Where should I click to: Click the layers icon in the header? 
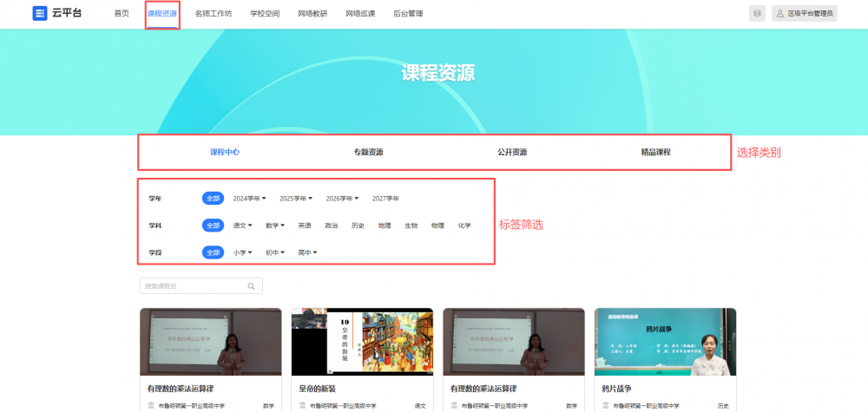(x=758, y=13)
